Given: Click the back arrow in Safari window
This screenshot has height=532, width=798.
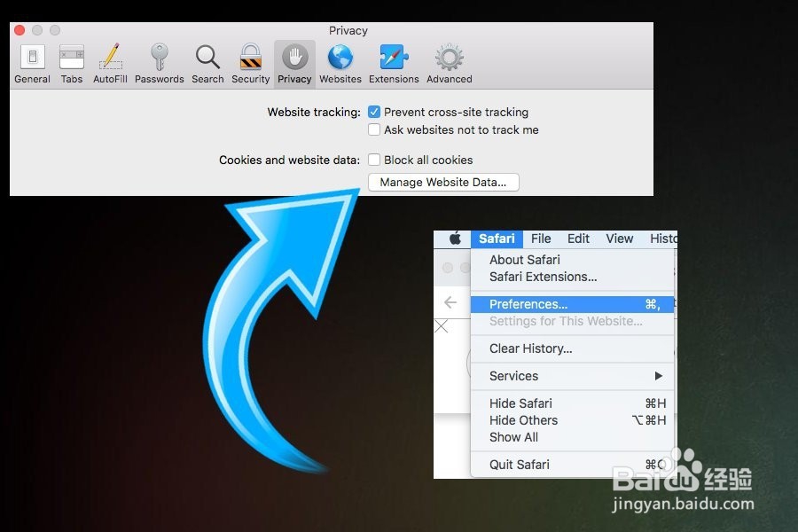Looking at the screenshot, I should pyautogui.click(x=450, y=302).
